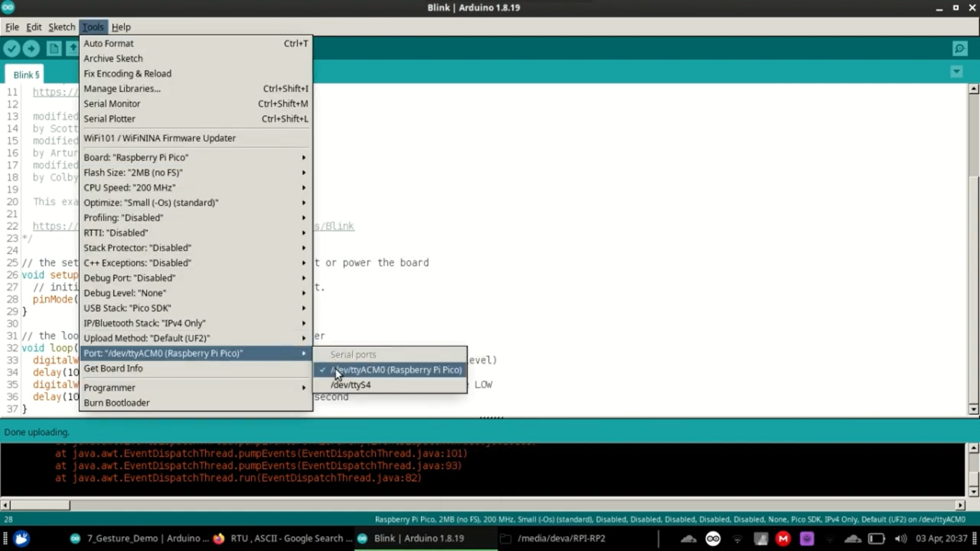Image resolution: width=980 pixels, height=551 pixels.
Task: Choose Get Board Info menu entry
Action: (x=196, y=368)
